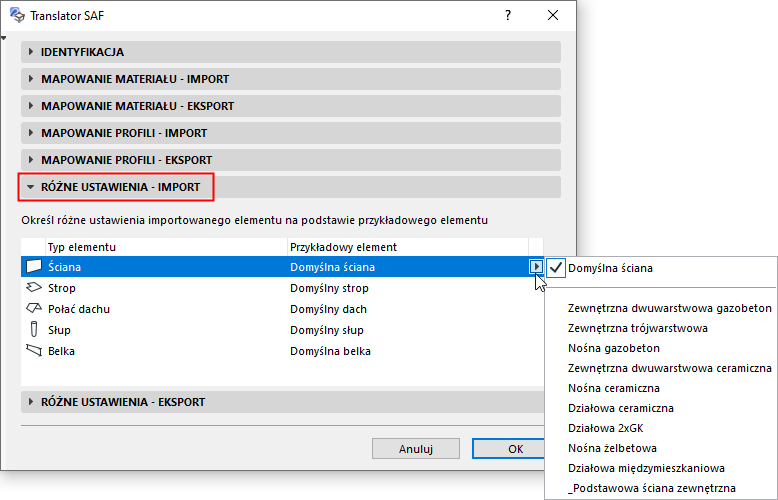Expand RÓŻNE USTAWIENIA - EKSPORT section
778x500 pixels.
pos(283,402)
